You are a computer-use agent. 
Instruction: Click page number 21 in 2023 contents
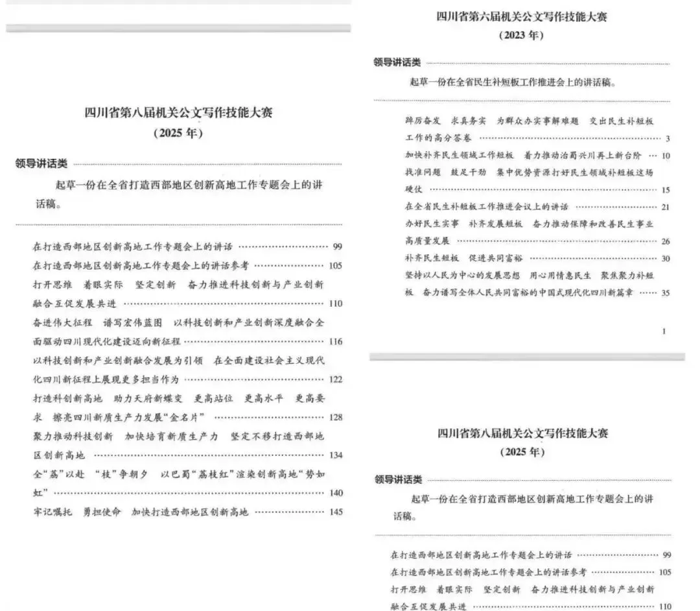click(666, 208)
